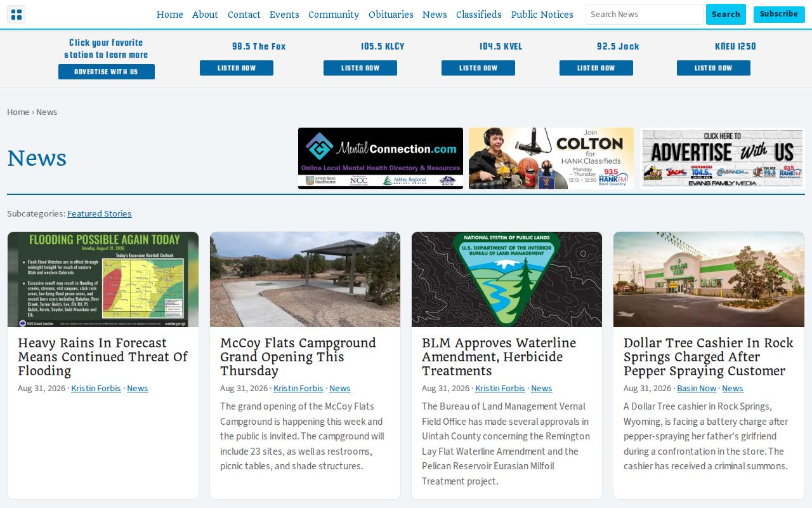Screen dimensions: 812x508
Task: Open the BLM logo article image
Action: pos(507,279)
